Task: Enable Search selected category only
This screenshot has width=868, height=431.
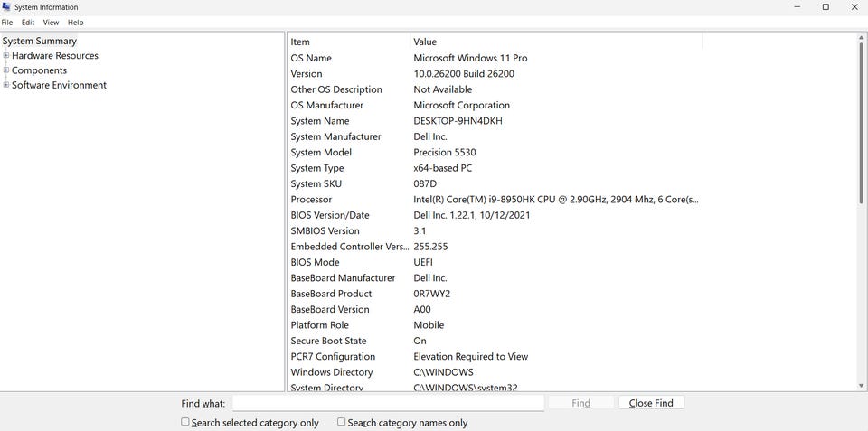Action: pyautogui.click(x=185, y=422)
